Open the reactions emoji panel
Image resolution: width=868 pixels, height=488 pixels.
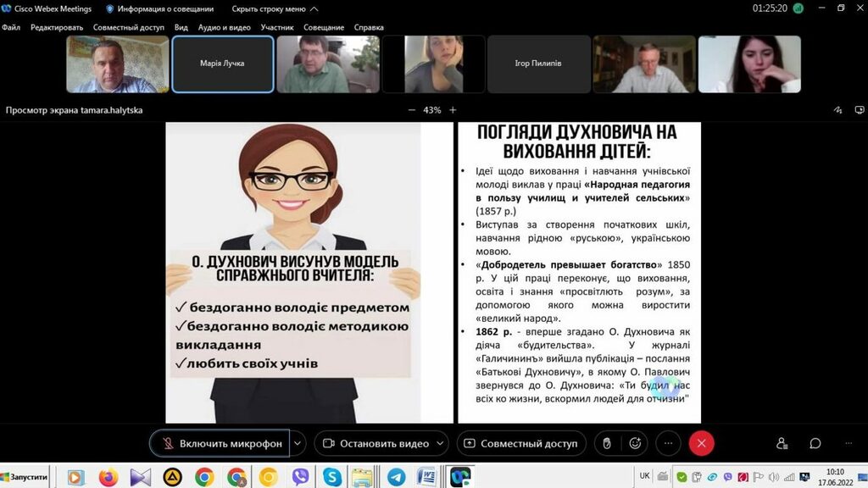pyautogui.click(x=635, y=443)
